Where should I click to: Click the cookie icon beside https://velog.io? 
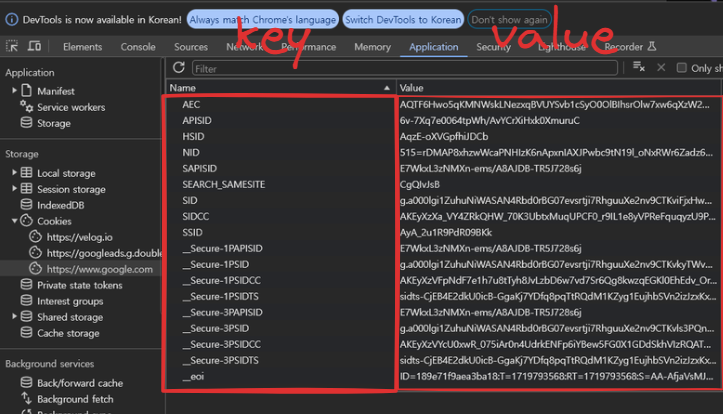pos(36,237)
